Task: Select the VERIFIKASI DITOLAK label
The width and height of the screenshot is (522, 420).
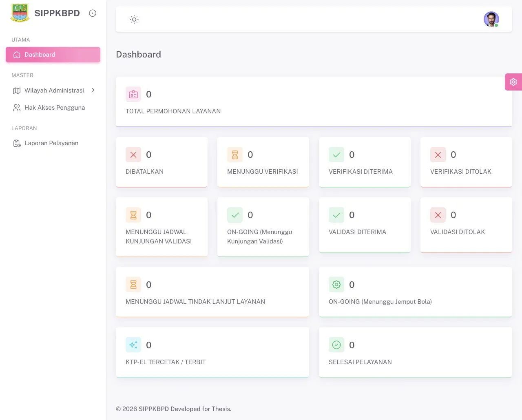Action: click(x=461, y=172)
